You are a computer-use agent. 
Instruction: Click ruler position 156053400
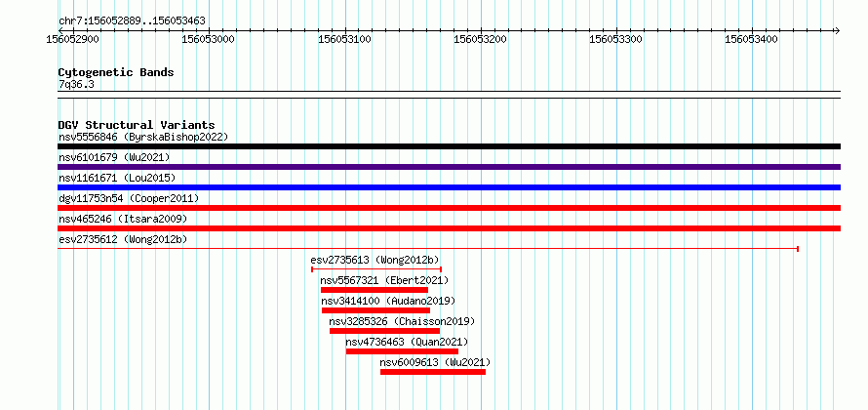coord(752,40)
